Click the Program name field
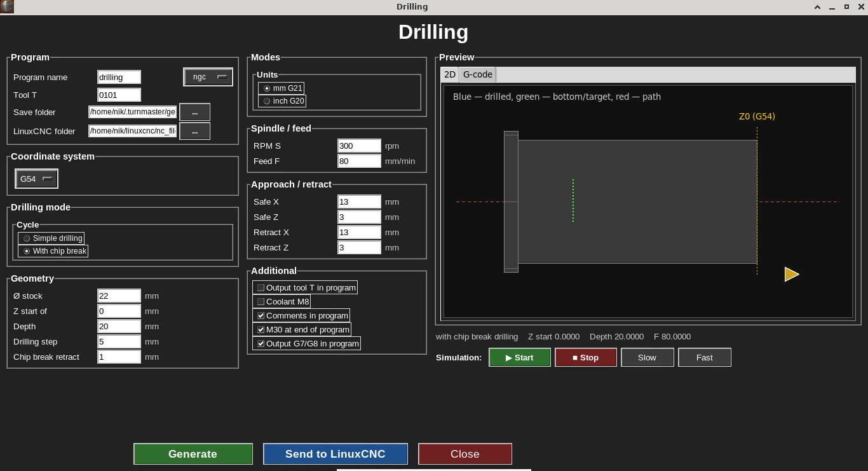 point(119,78)
